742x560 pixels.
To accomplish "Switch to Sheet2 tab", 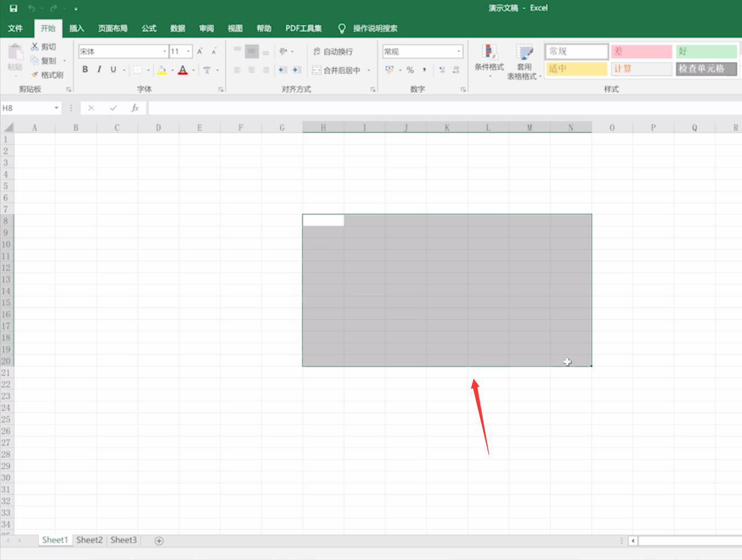I will [x=89, y=540].
